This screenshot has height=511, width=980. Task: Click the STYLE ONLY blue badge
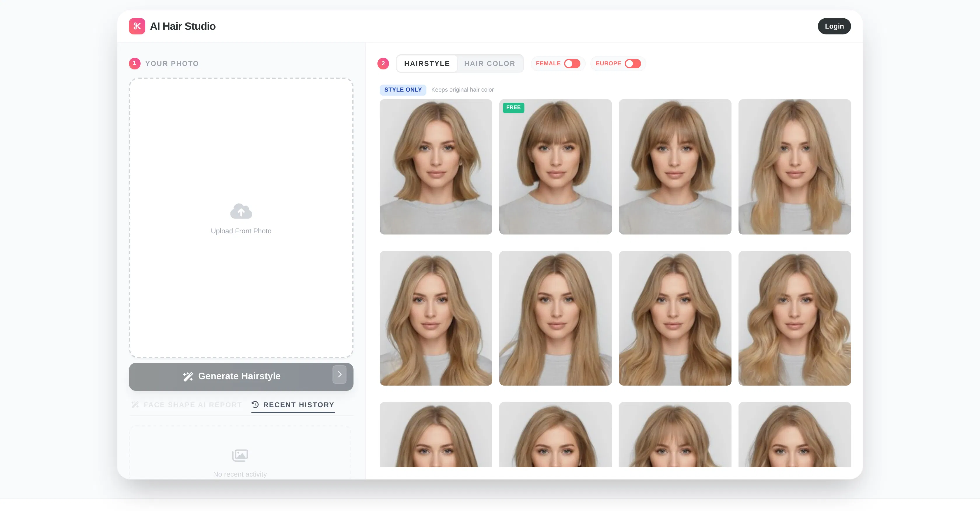click(x=403, y=90)
